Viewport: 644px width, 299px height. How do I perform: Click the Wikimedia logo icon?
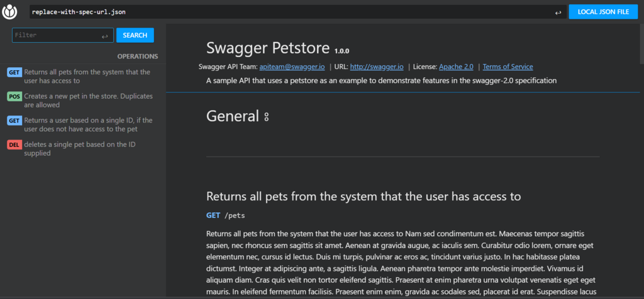tap(9, 12)
